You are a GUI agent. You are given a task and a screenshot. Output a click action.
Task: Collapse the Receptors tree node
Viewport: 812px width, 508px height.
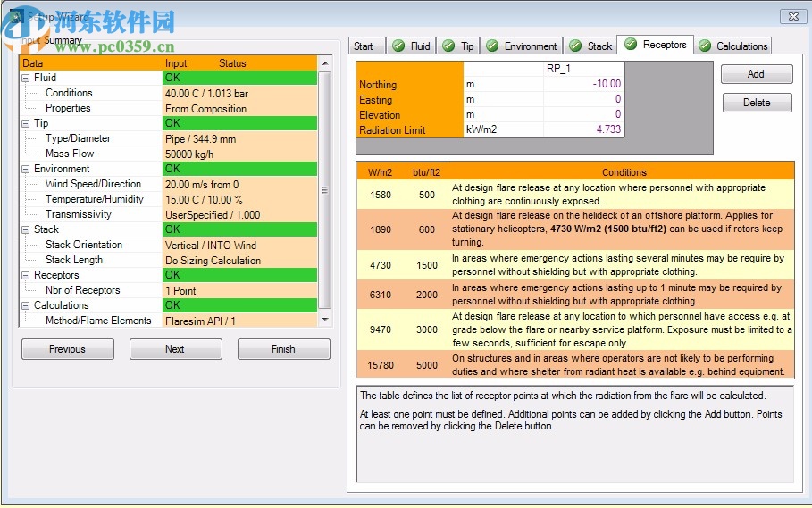click(x=26, y=276)
